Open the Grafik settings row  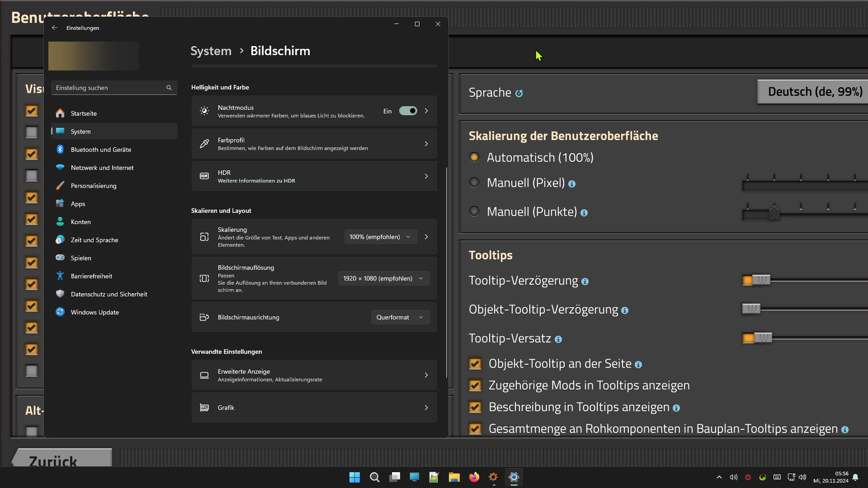coord(314,408)
